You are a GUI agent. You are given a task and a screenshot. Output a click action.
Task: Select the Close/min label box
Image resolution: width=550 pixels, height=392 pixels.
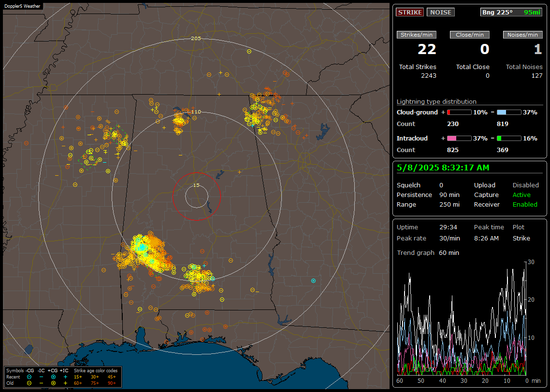click(470, 35)
